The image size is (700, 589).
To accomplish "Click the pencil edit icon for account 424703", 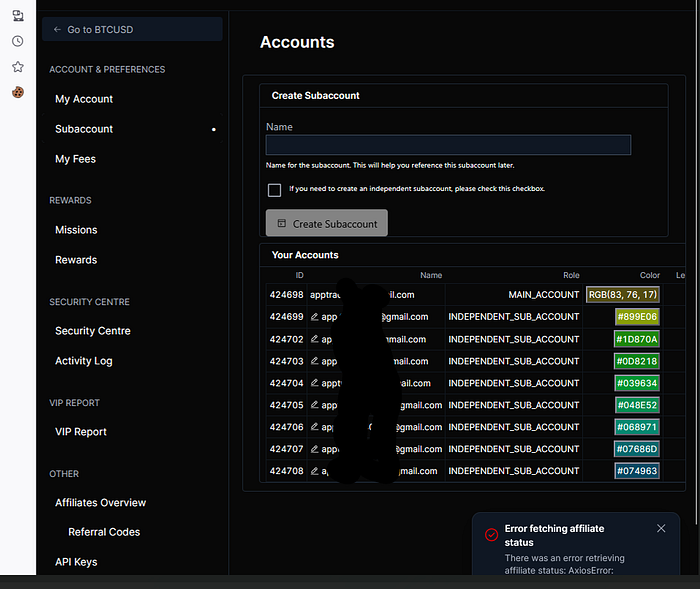I will 315,361.
